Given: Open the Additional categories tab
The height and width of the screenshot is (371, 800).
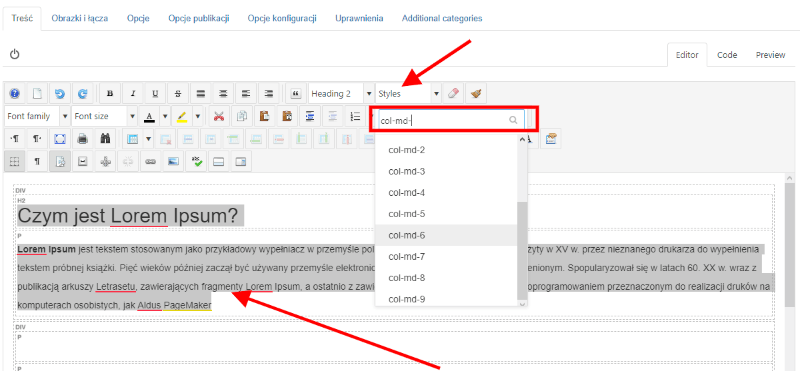Looking at the screenshot, I should [x=442, y=18].
